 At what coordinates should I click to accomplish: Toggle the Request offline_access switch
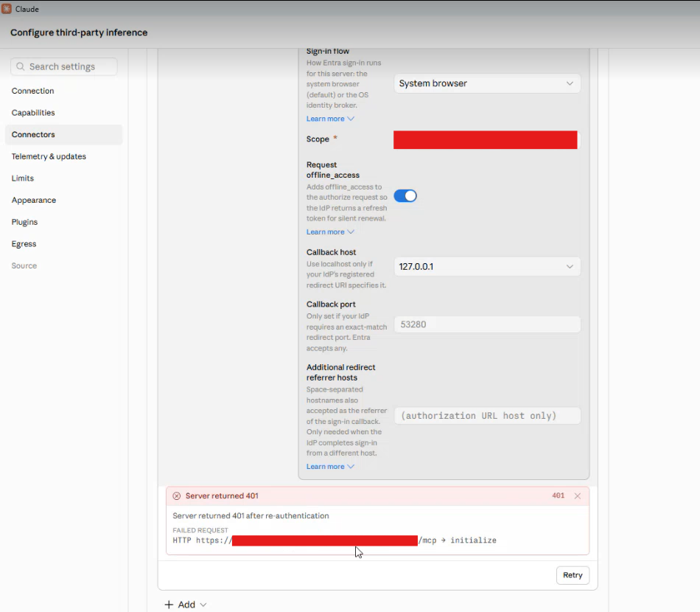[405, 196]
